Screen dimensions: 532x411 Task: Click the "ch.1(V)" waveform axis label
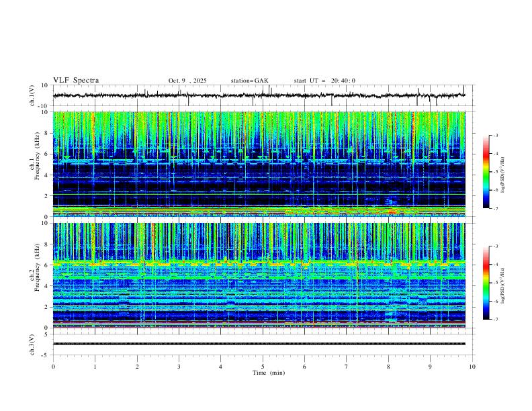[32, 95]
